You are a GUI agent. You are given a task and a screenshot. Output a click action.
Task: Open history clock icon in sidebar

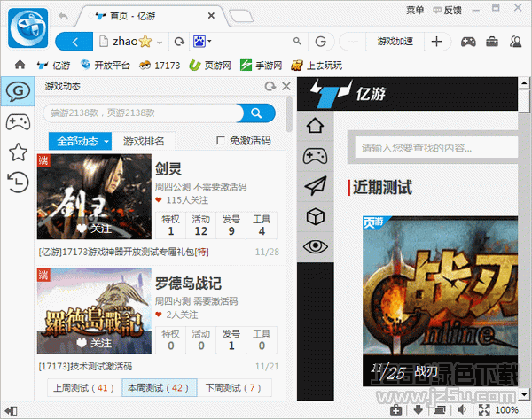coord(18,182)
